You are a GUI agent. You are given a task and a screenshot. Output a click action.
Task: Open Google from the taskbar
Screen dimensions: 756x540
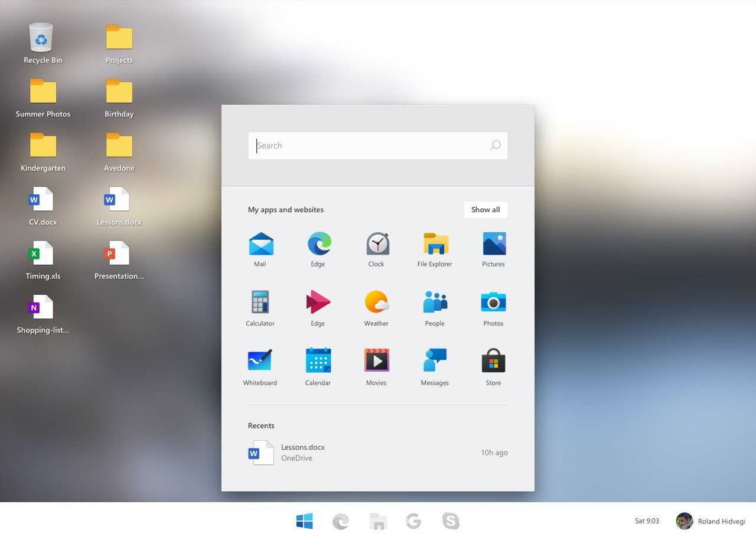(413, 521)
